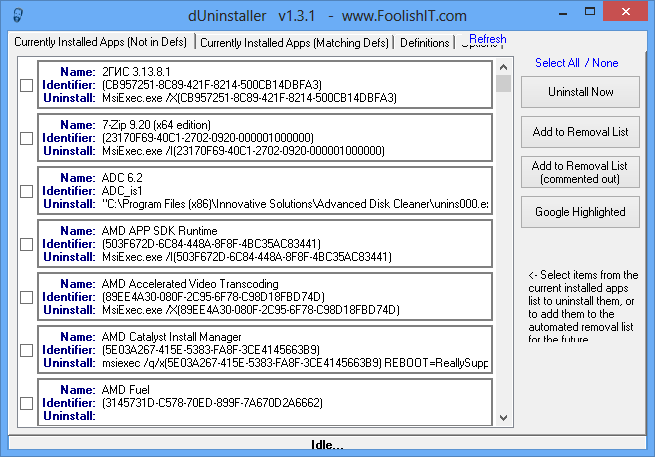Click the Select All link
Viewport: 655px width, 457px height.
(x=557, y=63)
